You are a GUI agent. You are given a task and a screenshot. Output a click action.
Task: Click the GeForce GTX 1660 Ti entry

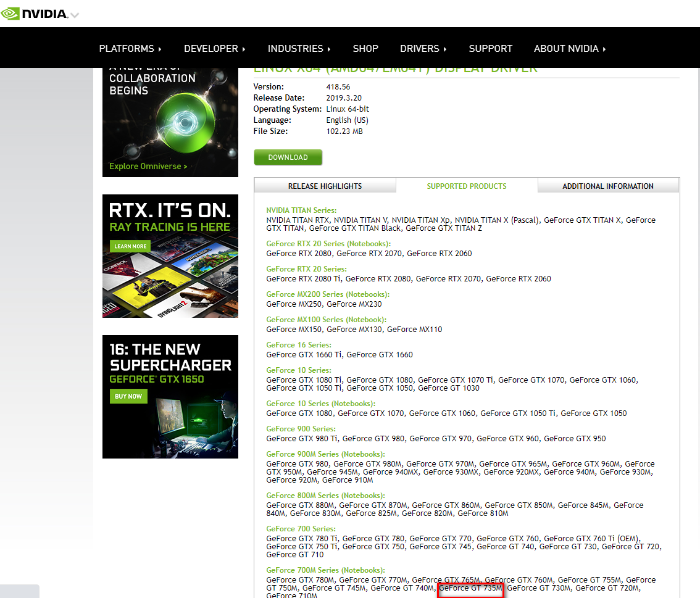coord(304,355)
